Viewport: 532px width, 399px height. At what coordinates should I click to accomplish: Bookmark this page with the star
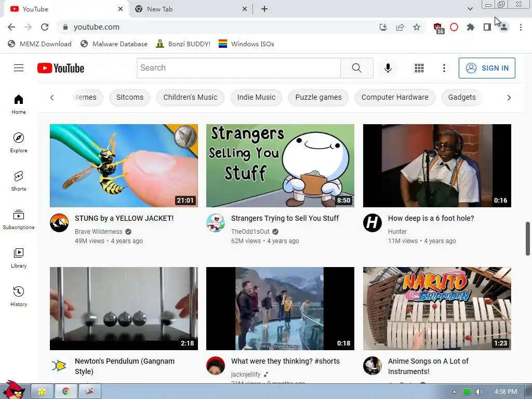[x=417, y=27]
